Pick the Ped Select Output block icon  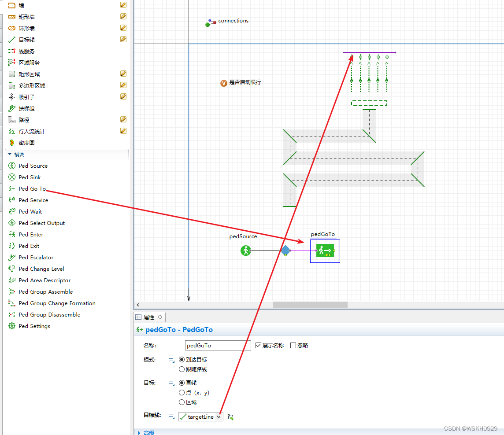coord(12,223)
